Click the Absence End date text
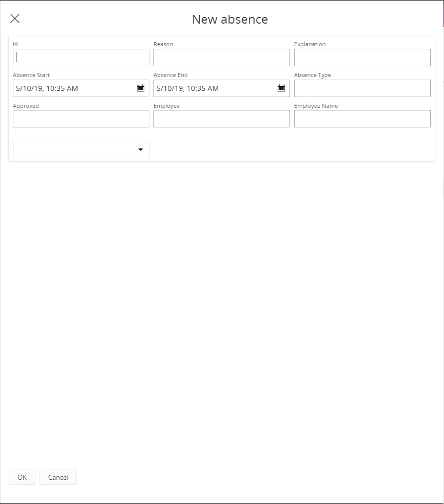 click(x=188, y=88)
